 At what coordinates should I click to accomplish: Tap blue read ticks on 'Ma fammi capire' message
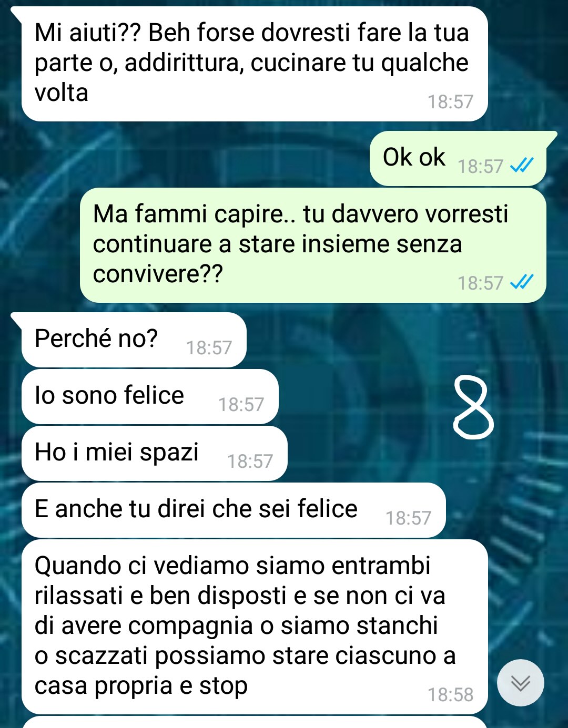click(x=522, y=282)
